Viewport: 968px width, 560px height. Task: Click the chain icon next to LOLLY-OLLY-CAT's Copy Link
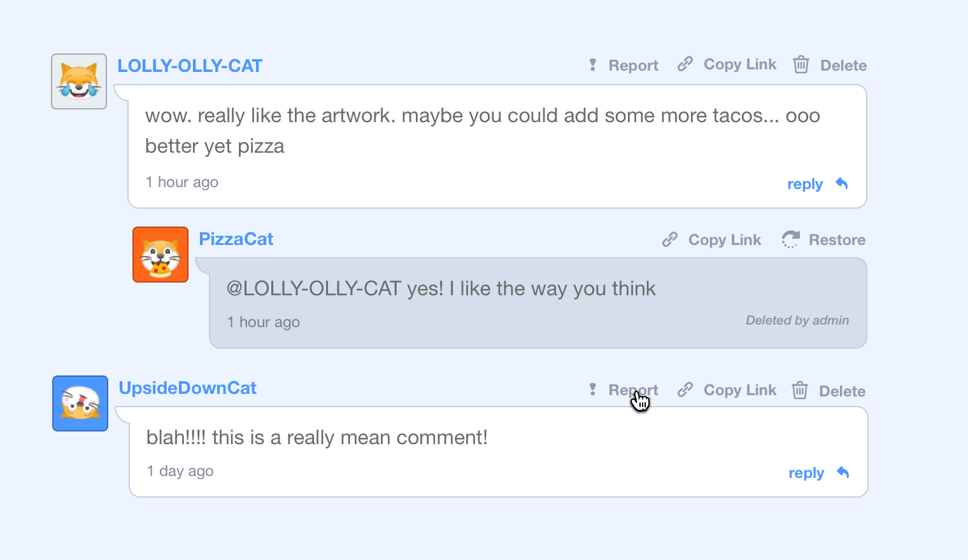point(685,64)
